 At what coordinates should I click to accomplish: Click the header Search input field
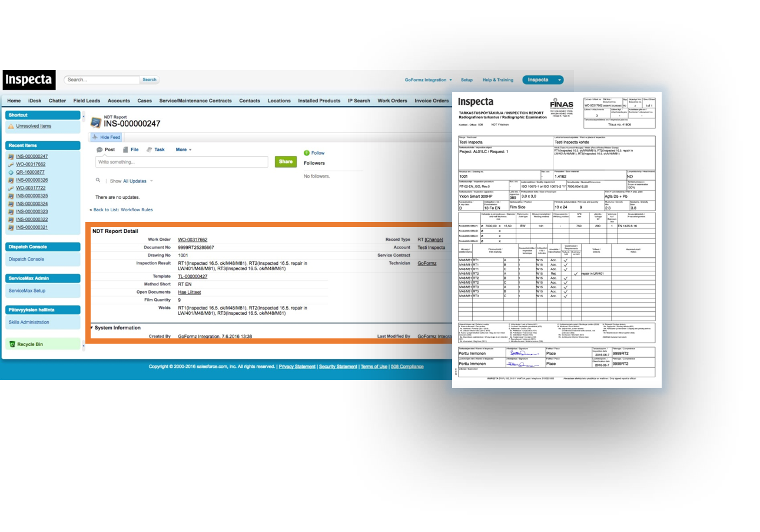coord(102,79)
